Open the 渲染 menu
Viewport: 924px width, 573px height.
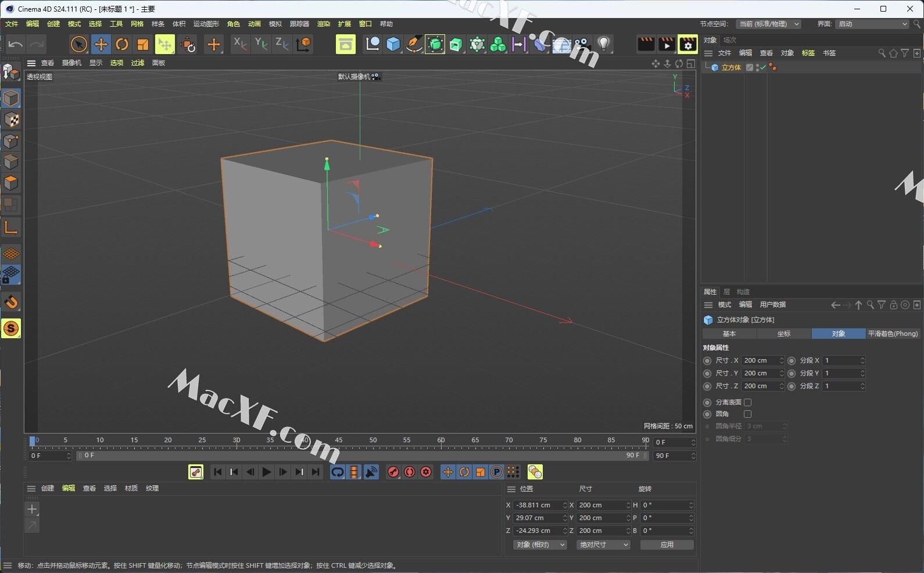[324, 24]
